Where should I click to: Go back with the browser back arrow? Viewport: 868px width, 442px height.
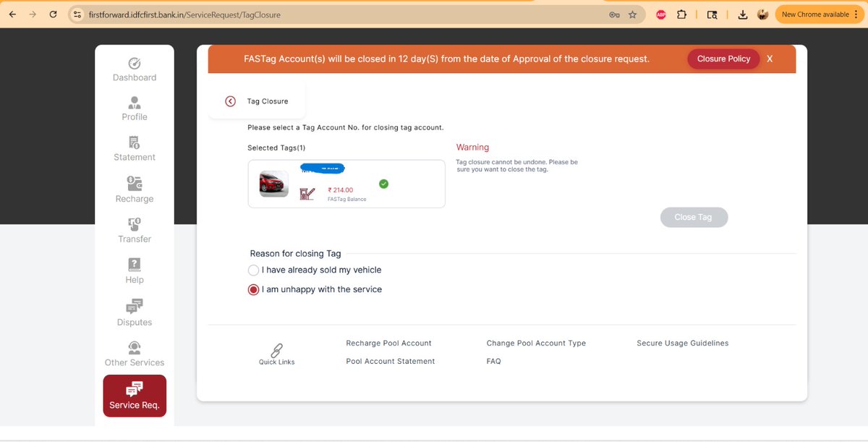tap(12, 14)
